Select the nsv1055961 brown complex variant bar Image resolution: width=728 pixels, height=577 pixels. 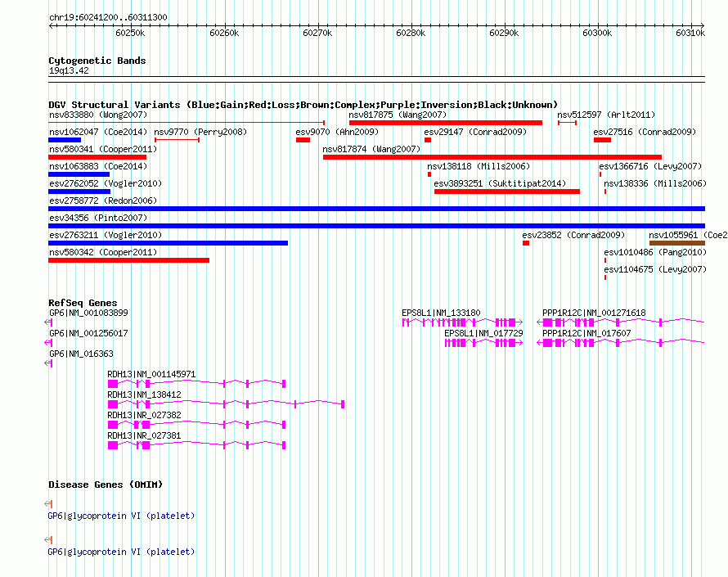coord(677,243)
